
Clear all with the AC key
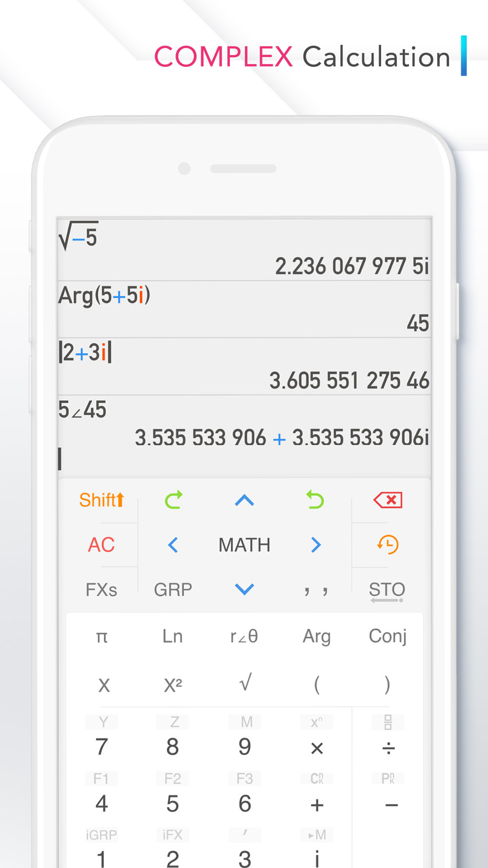click(x=102, y=545)
